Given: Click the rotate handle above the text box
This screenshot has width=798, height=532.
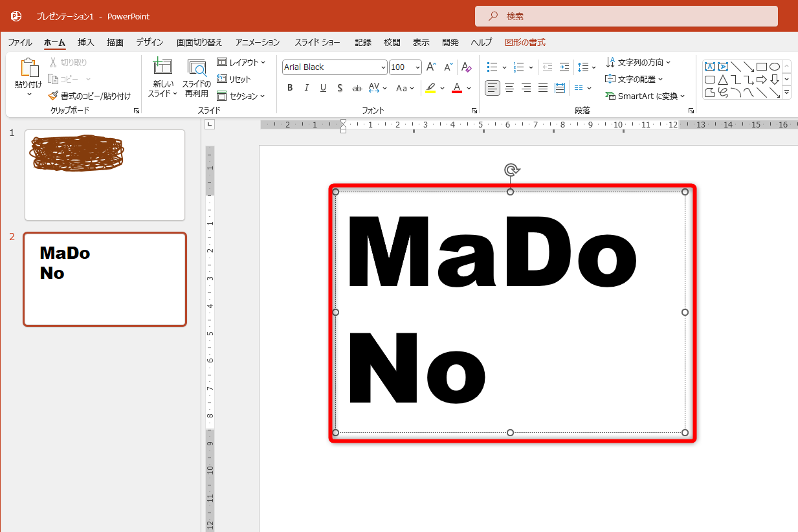Looking at the screenshot, I should point(511,170).
